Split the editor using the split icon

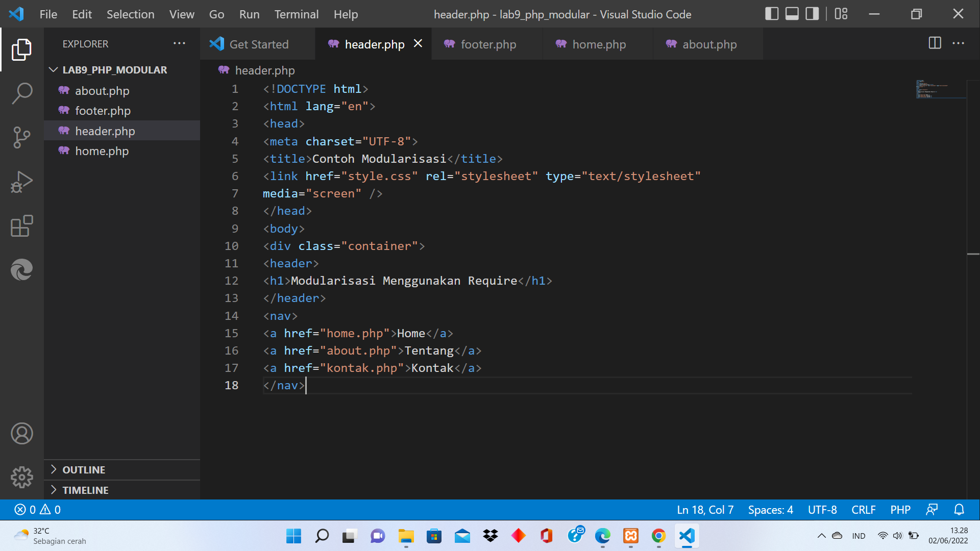[x=935, y=43]
